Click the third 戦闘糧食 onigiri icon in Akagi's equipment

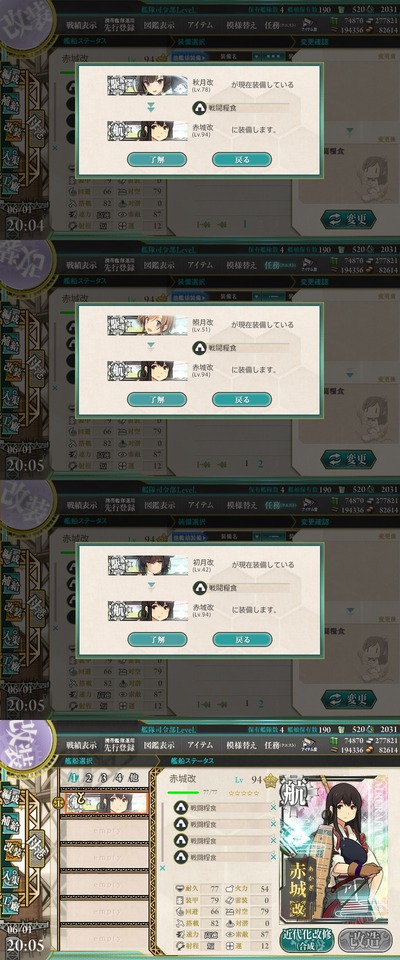[180, 841]
